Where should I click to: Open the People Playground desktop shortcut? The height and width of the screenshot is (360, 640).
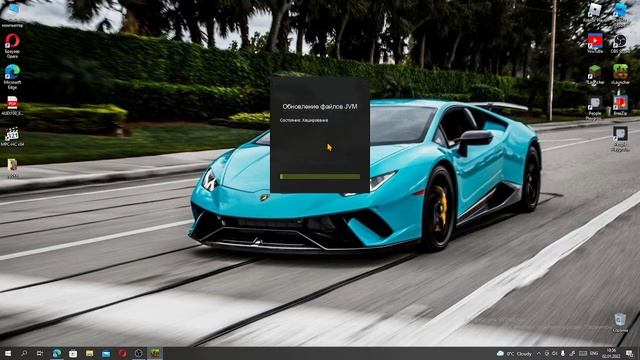pos(595,108)
